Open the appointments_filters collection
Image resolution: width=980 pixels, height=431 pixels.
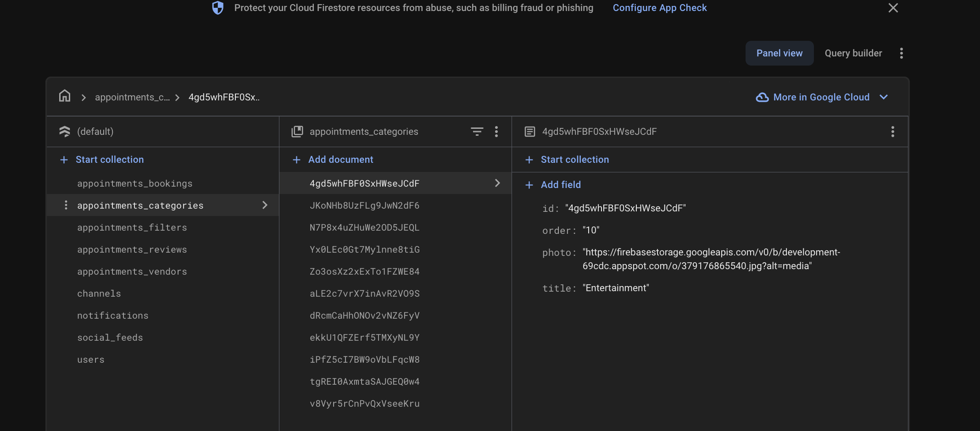pyautogui.click(x=132, y=227)
